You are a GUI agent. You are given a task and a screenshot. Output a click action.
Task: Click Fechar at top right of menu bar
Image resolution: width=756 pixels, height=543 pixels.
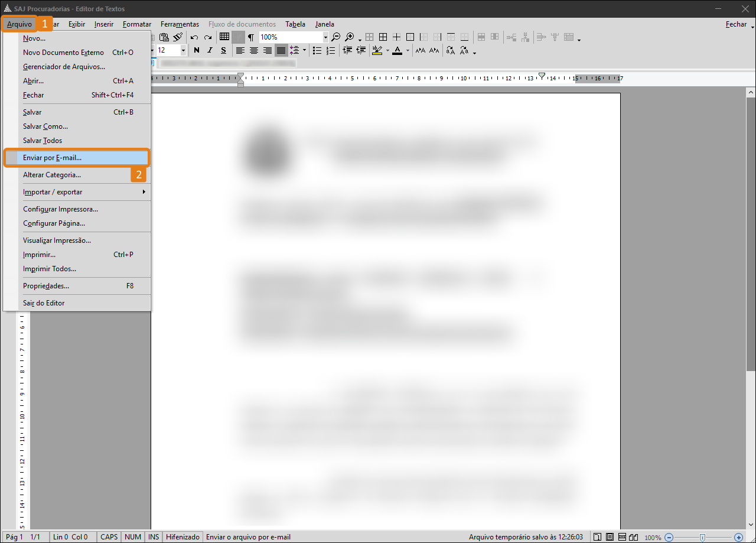736,24
